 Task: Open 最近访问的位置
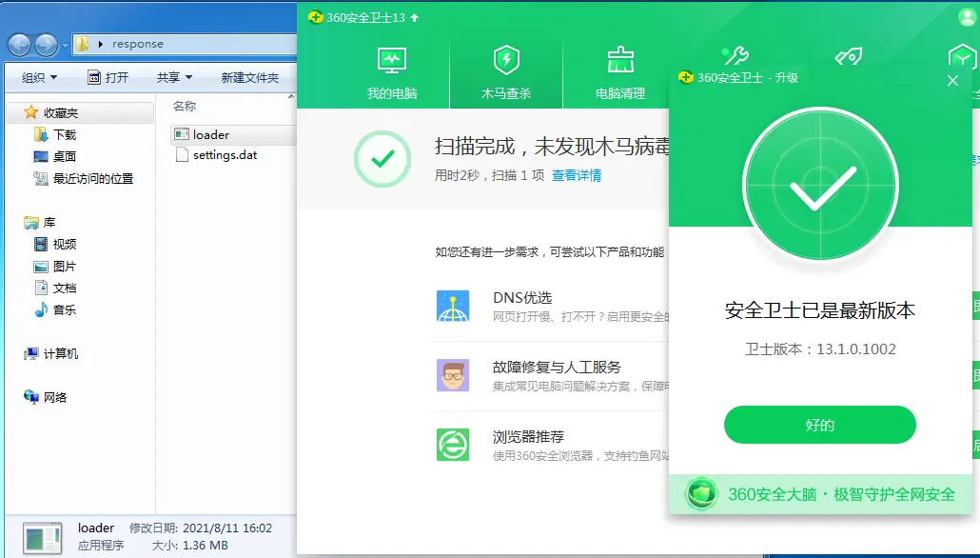[x=93, y=179]
